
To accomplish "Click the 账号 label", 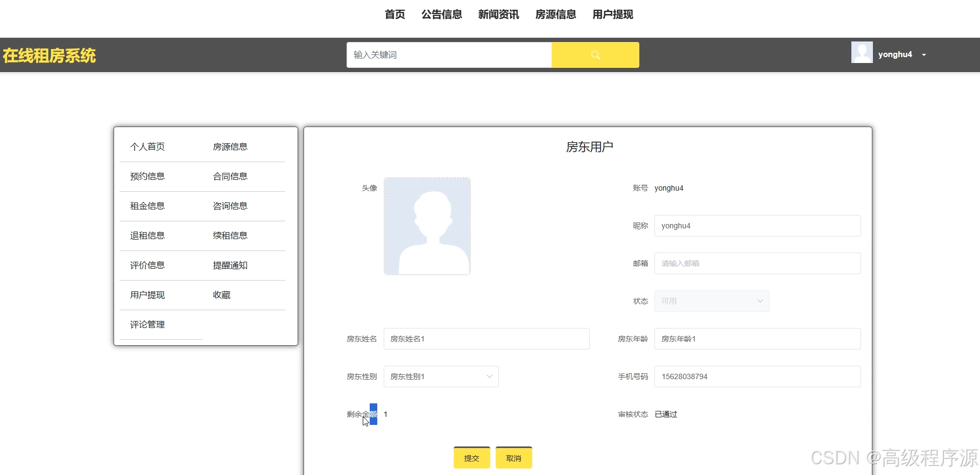I will click(640, 188).
